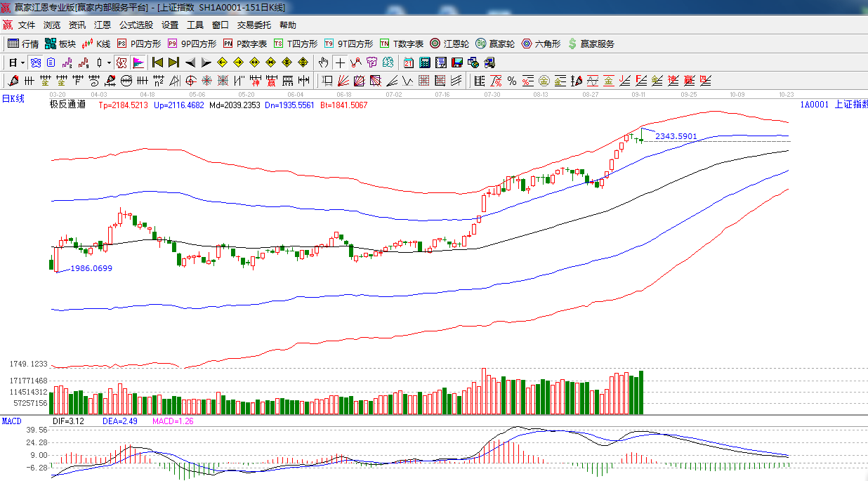The width and height of the screenshot is (868, 481).
Task: Open the calculator tool icon
Action: (424, 62)
